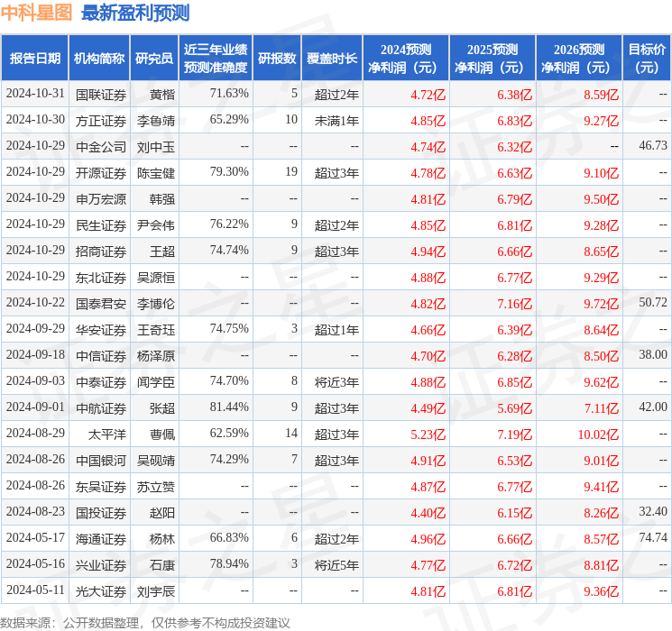
Task: Click analyst name 刘宇辰 in last row
Action: [x=156, y=591]
